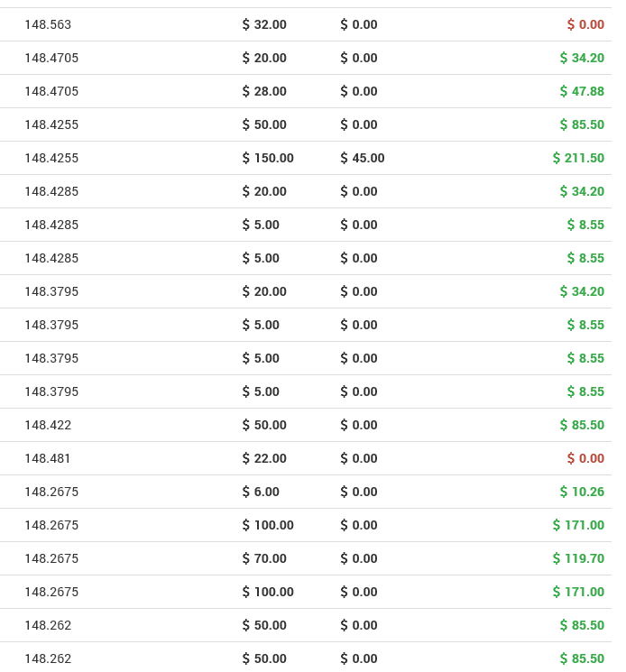Screen dimensions: 626x672
Task: Click $ 85.50 in the 148.422 row
Action: (x=582, y=425)
